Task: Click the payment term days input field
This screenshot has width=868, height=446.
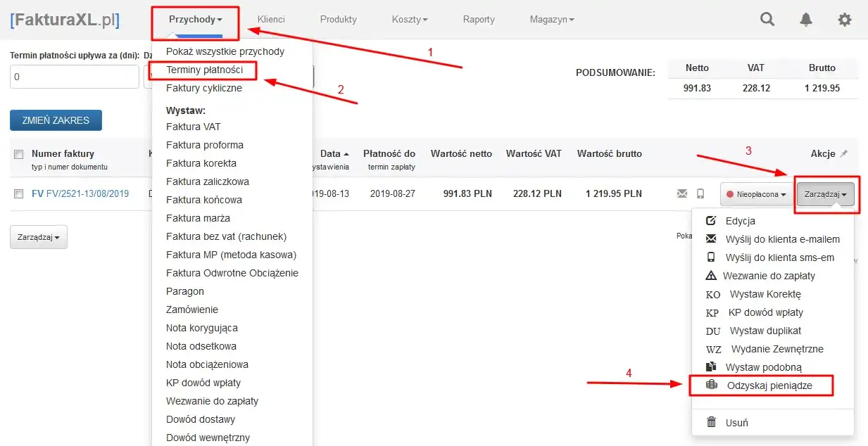Action: point(74,77)
